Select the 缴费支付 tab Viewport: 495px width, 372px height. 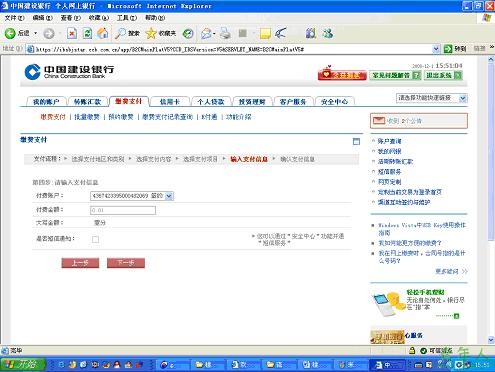[x=129, y=101]
